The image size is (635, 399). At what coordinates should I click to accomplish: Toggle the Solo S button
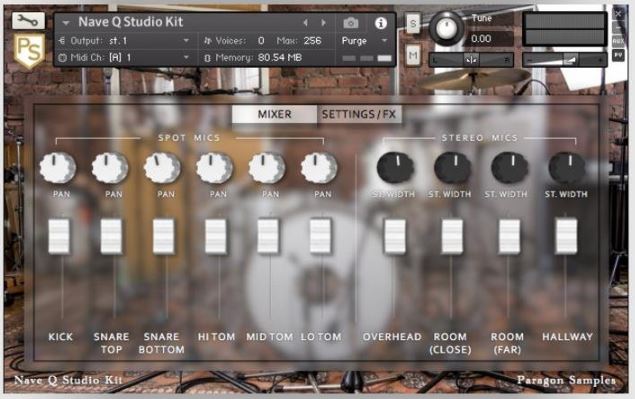pyautogui.click(x=413, y=23)
